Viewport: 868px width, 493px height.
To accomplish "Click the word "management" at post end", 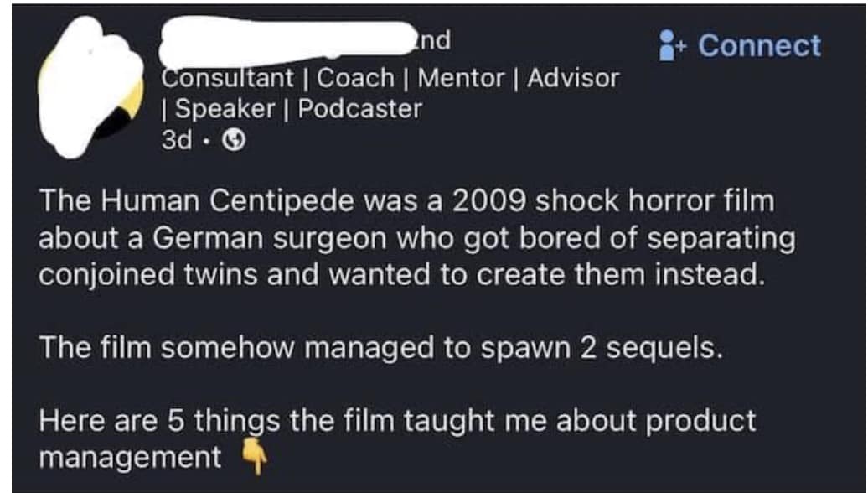I will click(x=130, y=457).
